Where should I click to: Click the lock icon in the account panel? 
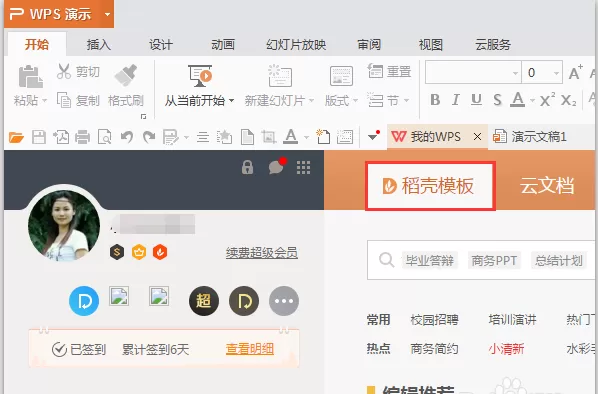(x=247, y=167)
